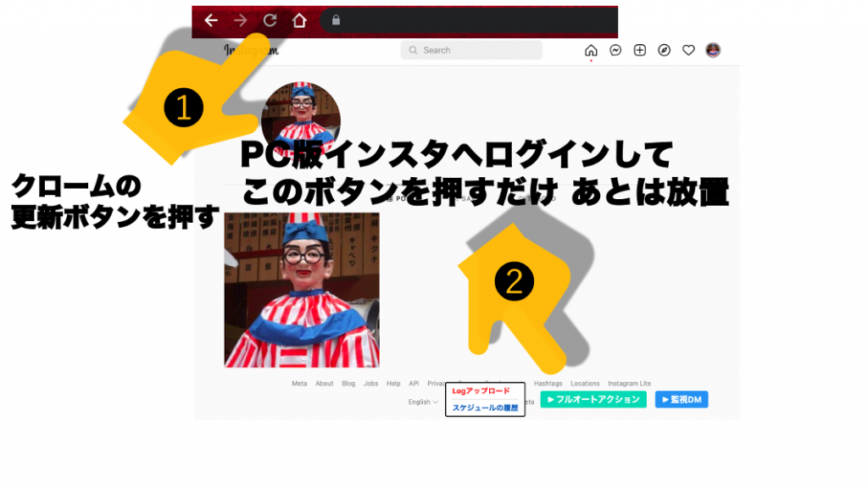
Task: Open the Messenger direct messages icon
Action: coord(615,50)
